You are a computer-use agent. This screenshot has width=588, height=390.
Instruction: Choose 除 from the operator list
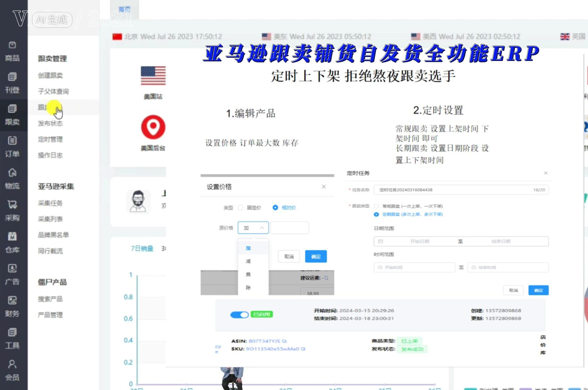[253, 287]
